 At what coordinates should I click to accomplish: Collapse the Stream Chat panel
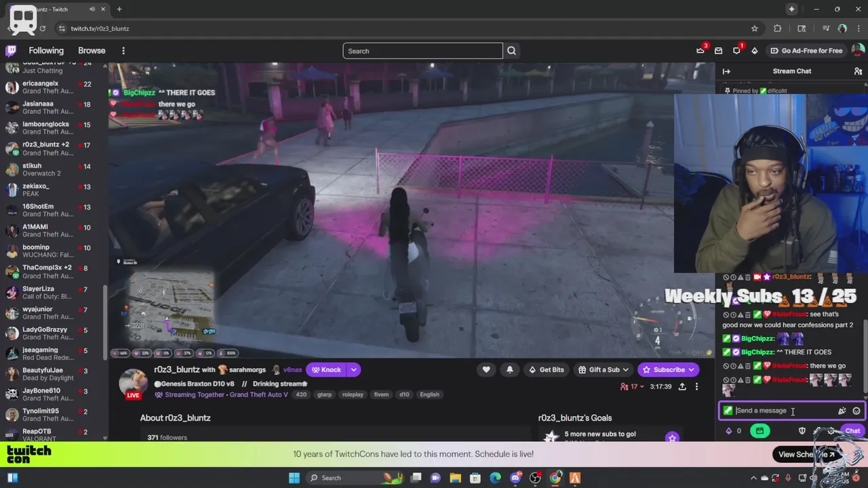726,71
